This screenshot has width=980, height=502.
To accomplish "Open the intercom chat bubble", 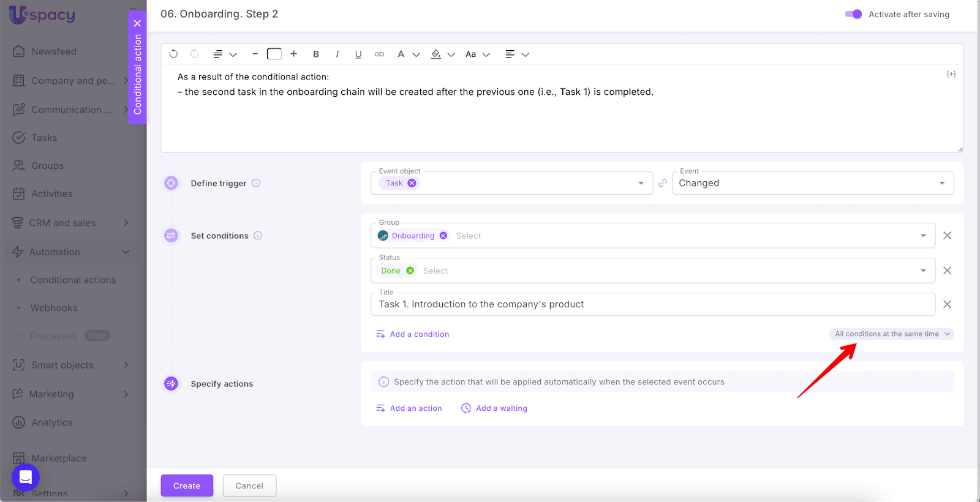I will (26, 477).
